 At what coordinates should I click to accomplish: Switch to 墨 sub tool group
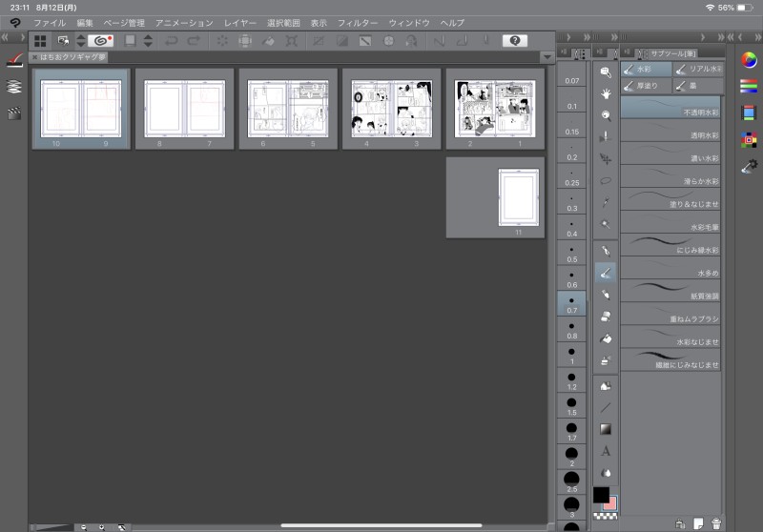point(698,86)
